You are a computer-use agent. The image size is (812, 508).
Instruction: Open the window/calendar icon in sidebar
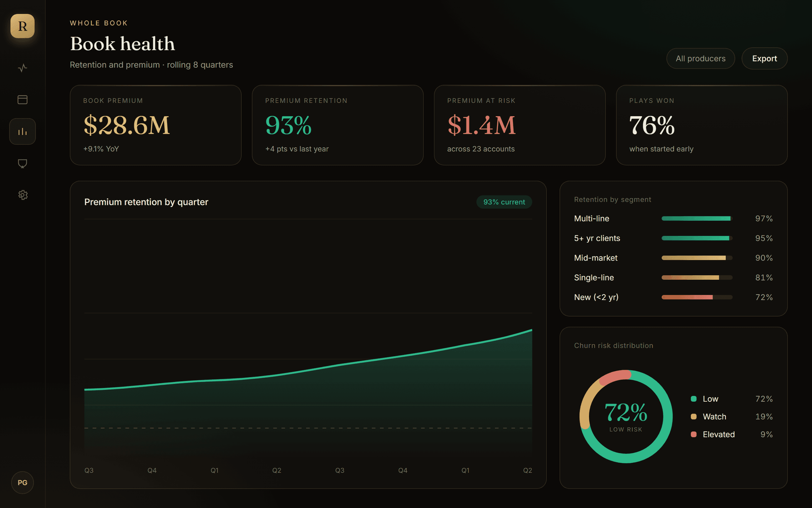[x=22, y=100]
